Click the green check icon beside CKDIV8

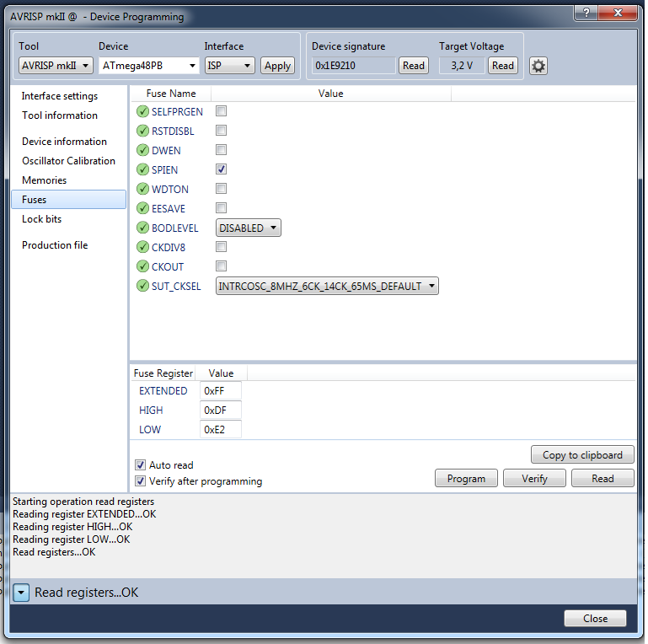coord(142,247)
